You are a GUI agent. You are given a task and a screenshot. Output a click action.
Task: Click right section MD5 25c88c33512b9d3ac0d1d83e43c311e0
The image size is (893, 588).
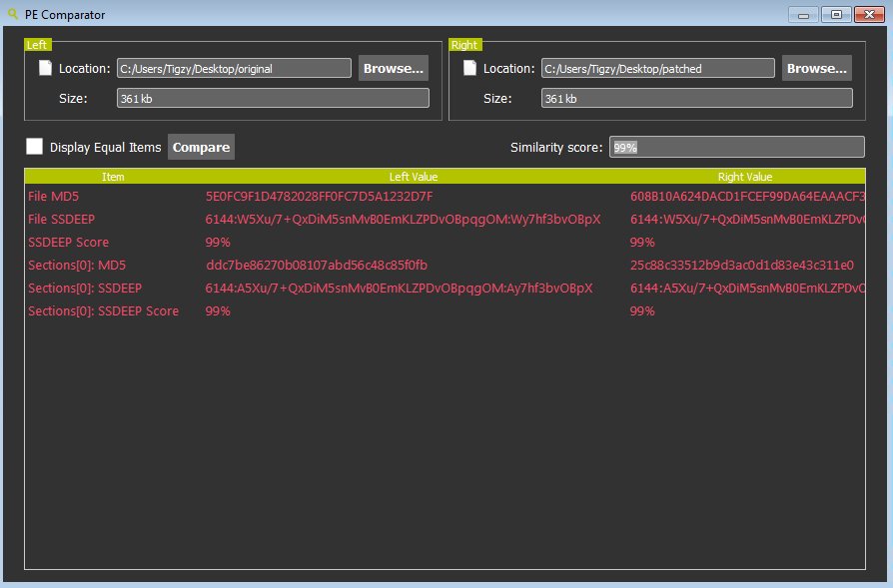point(741,265)
